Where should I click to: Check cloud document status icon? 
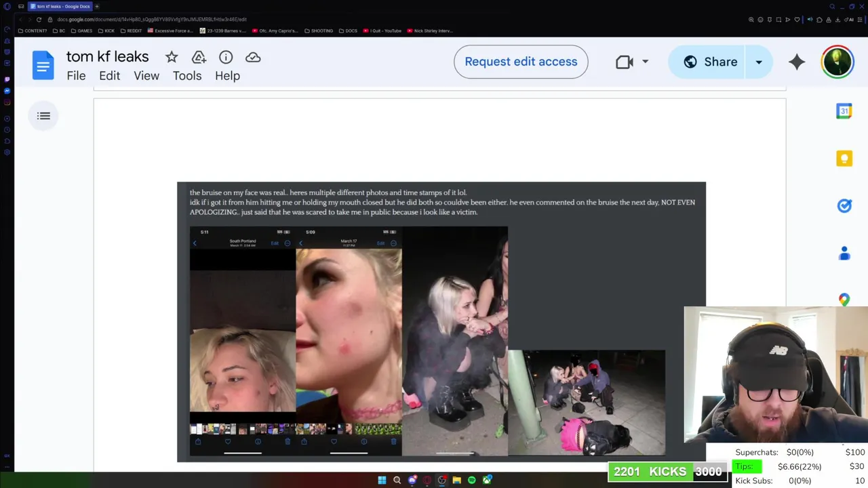coord(253,58)
